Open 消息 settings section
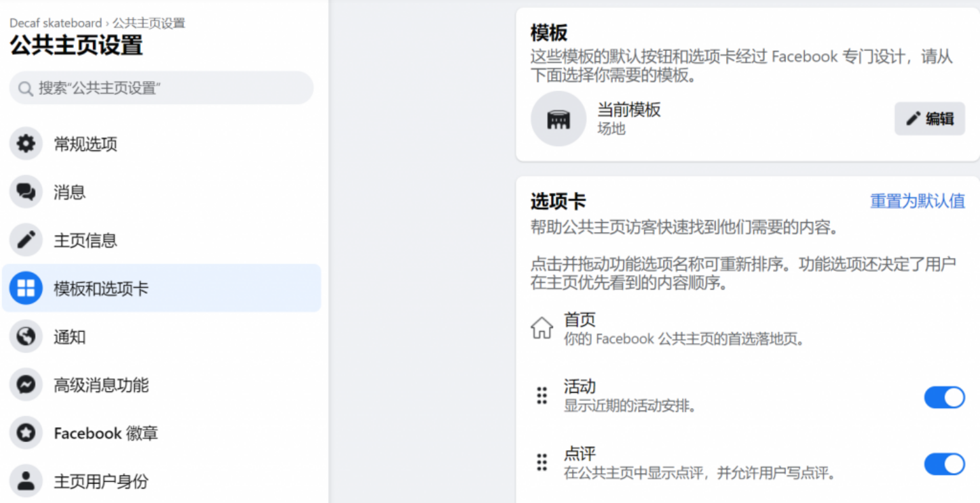The image size is (980, 503). [161, 192]
